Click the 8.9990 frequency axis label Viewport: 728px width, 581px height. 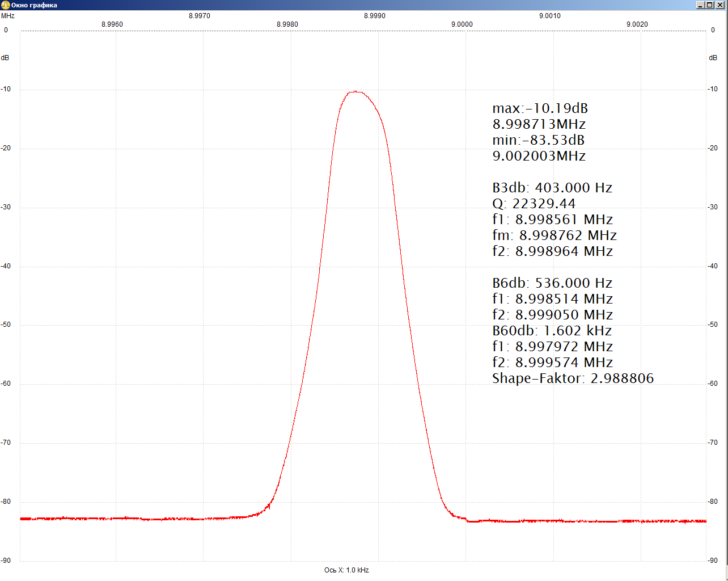(x=374, y=16)
